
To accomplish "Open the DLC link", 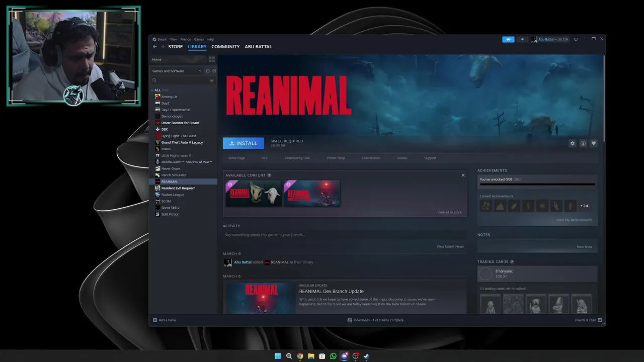I will tap(265, 158).
